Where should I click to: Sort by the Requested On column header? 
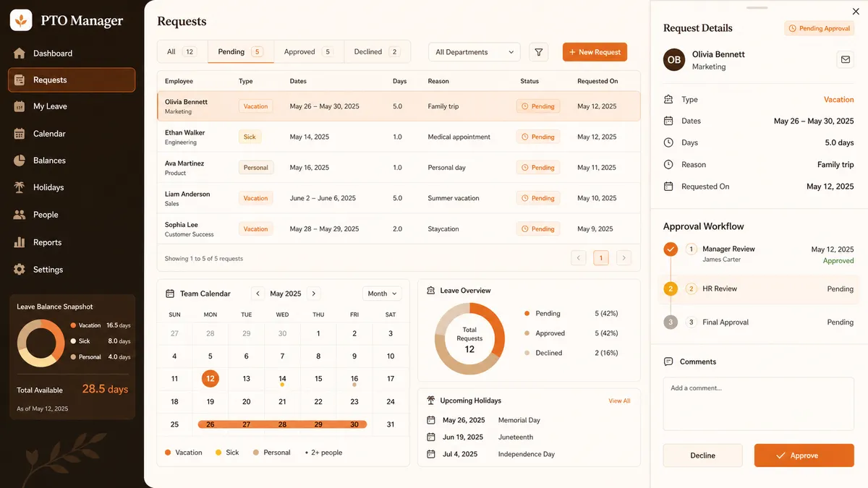coord(597,82)
